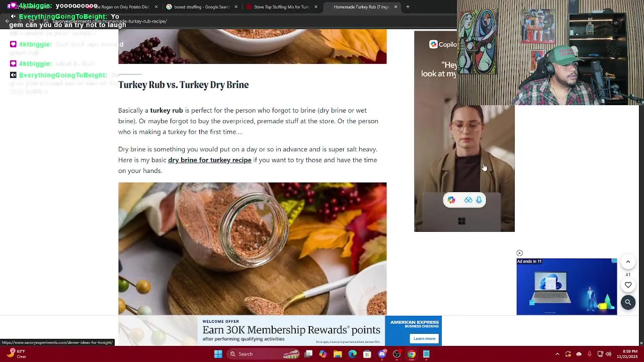The width and height of the screenshot is (644, 362).
Task: Switch to the 'Stove Top Stuffing Mix' tab
Action: click(x=282, y=7)
